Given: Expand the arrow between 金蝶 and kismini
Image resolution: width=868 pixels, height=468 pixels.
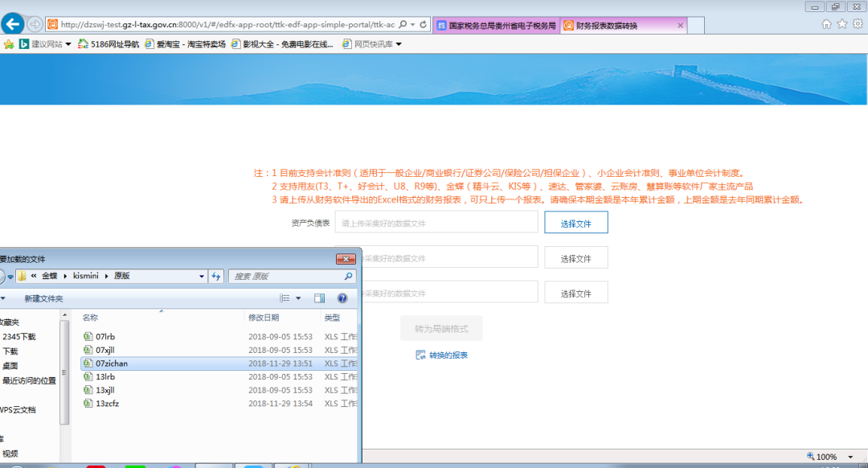Looking at the screenshot, I should point(65,276).
